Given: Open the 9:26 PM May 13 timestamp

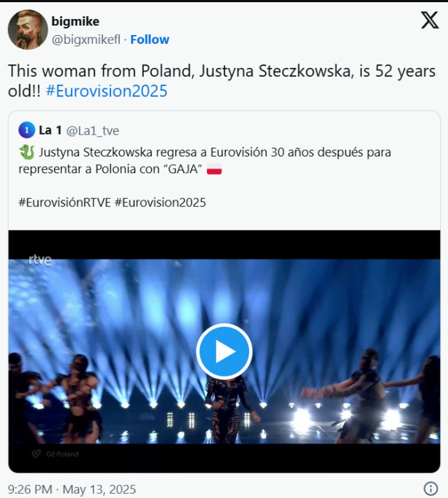Looking at the screenshot, I should 72,488.
